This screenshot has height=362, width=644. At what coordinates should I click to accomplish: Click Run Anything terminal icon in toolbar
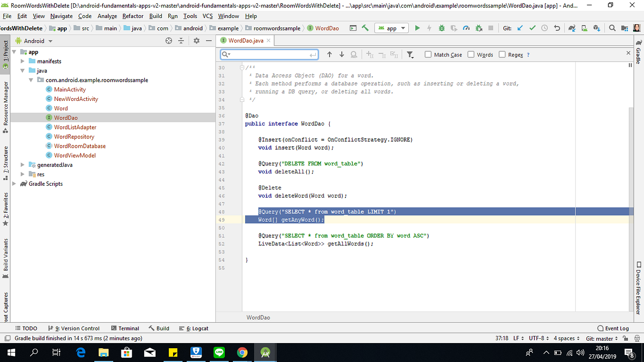pyautogui.click(x=353, y=28)
